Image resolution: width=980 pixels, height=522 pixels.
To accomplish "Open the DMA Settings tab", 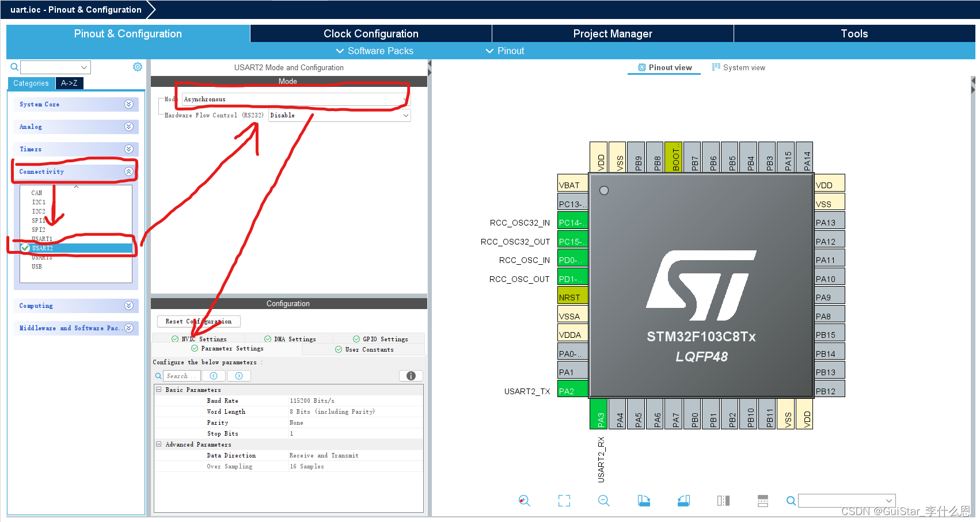I will click(290, 339).
